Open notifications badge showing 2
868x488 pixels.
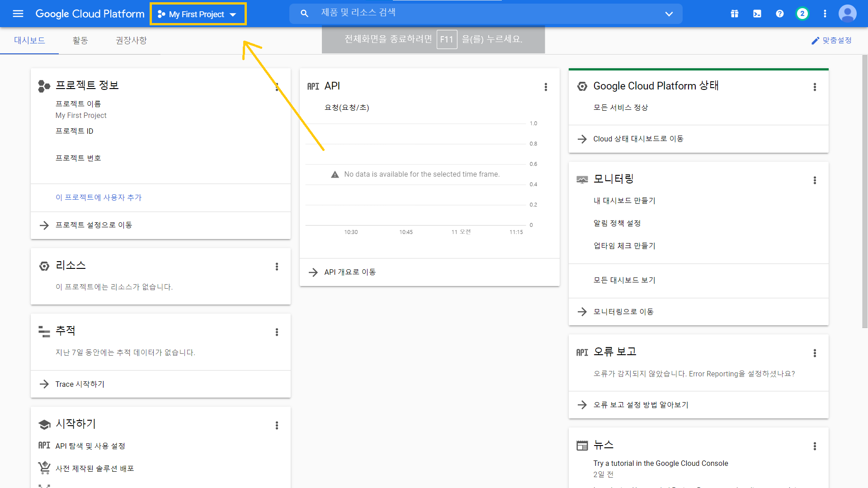[802, 14]
